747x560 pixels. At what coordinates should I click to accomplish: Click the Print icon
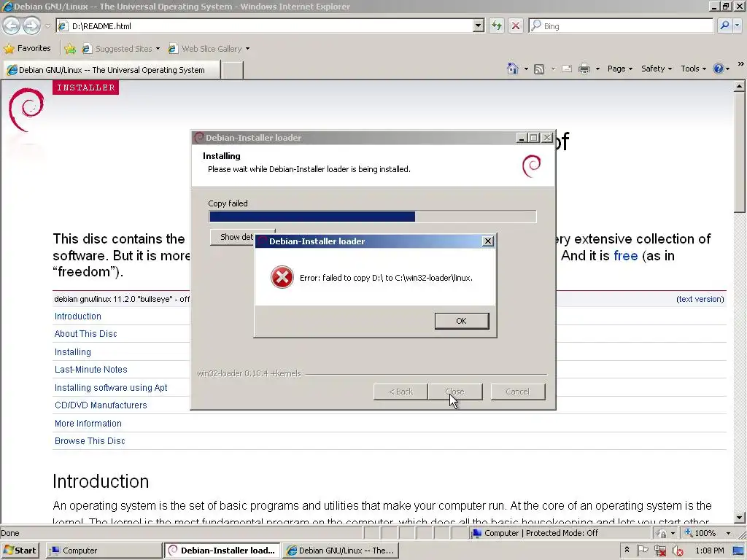584,69
